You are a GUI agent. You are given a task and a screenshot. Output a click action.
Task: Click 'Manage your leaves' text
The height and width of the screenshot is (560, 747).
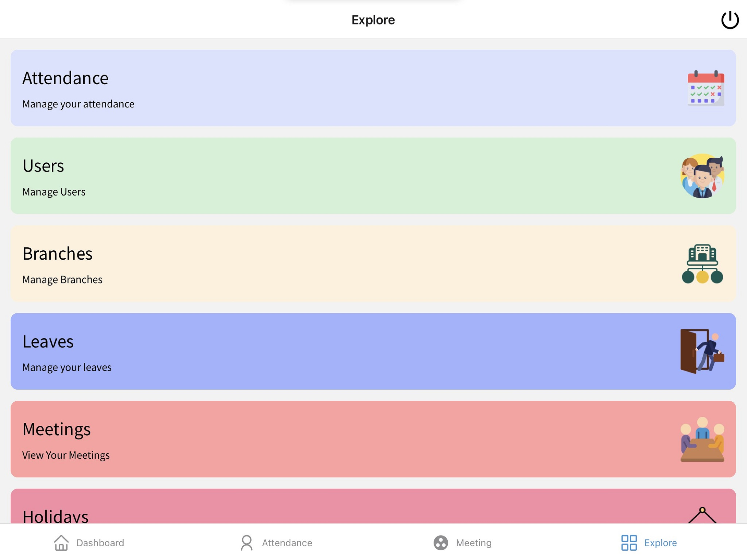tap(67, 367)
